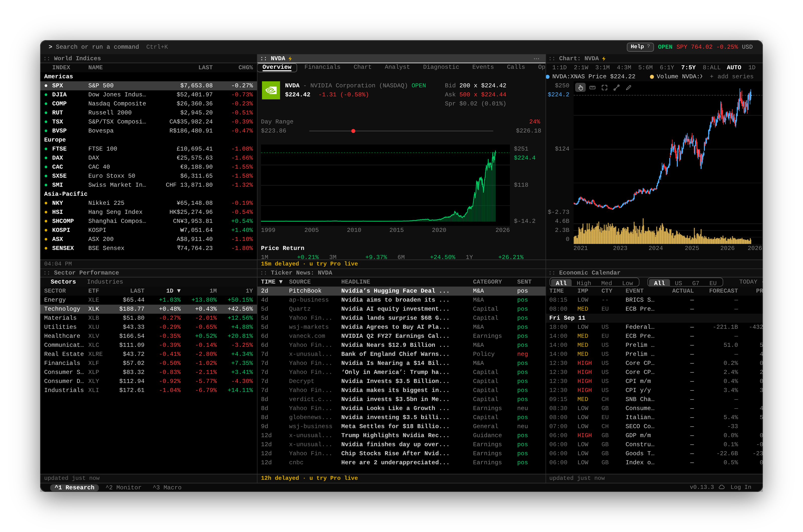
Task: Click the search or run command field
Action: (108, 47)
